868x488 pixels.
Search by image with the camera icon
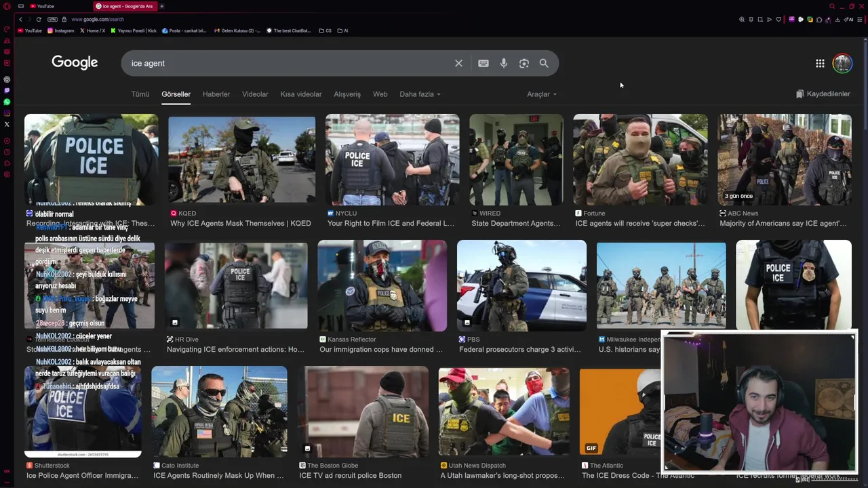coord(524,63)
